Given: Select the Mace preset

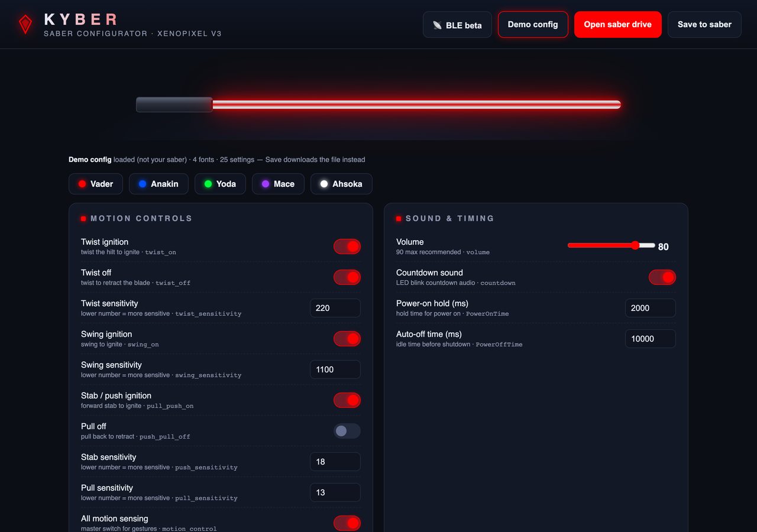Looking at the screenshot, I should [278, 184].
